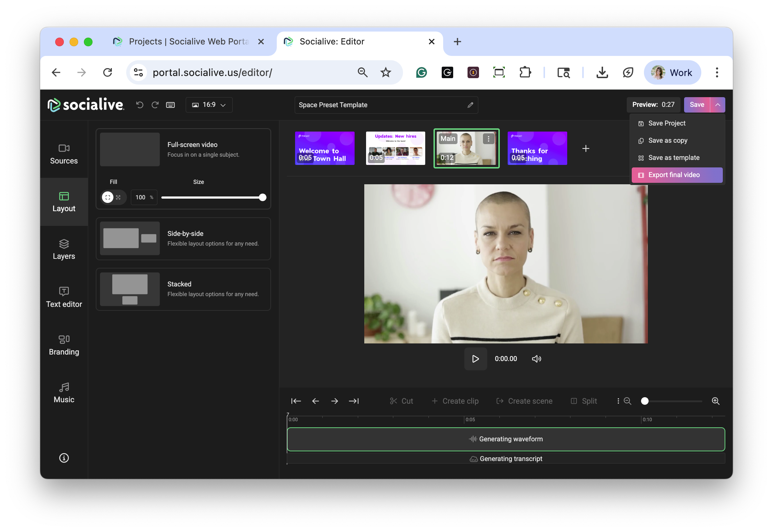
Task: Open the Layers sidebar tab
Action: [64, 249]
